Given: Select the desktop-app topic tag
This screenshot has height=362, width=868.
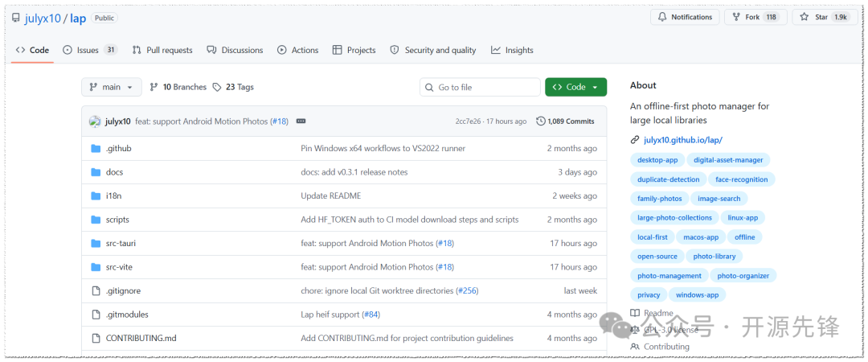Looking at the screenshot, I should tap(657, 160).
